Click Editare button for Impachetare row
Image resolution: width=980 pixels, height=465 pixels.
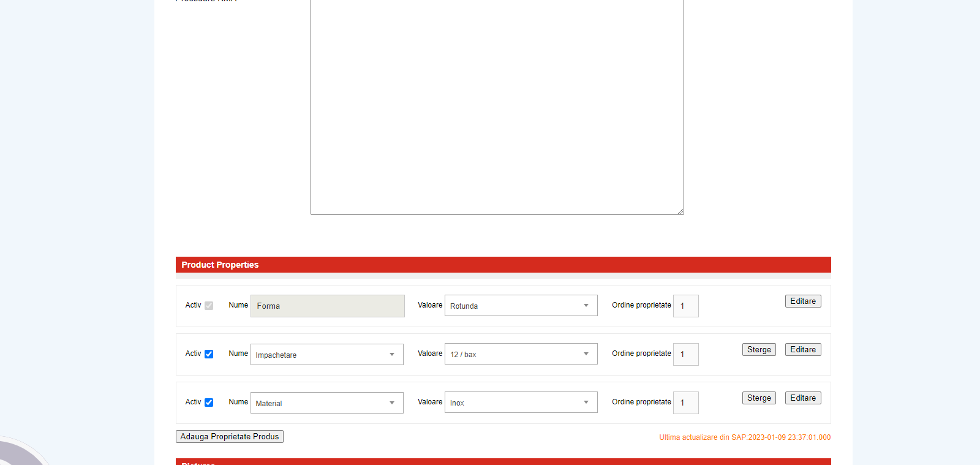pos(802,350)
